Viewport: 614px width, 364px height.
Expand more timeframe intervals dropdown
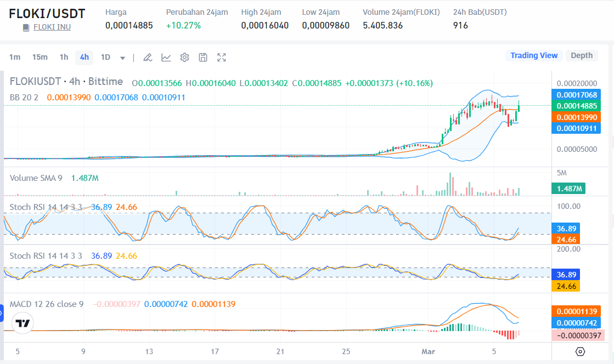click(122, 58)
